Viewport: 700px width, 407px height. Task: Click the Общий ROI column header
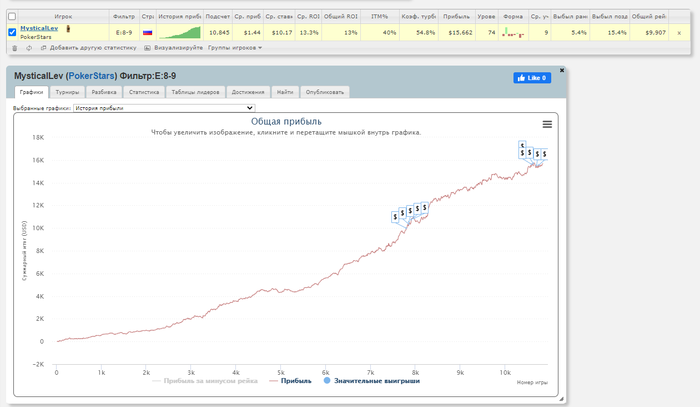point(341,17)
